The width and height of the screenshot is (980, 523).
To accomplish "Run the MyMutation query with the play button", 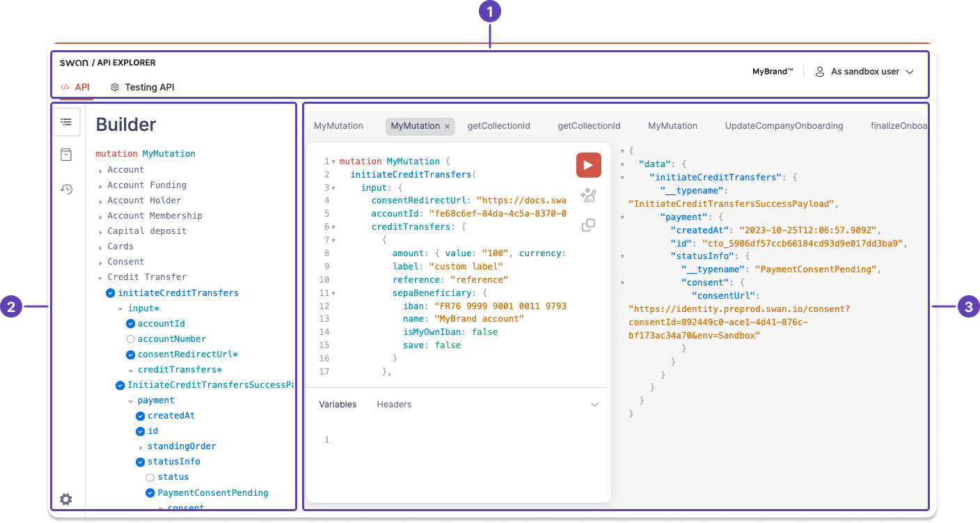I will click(x=588, y=165).
